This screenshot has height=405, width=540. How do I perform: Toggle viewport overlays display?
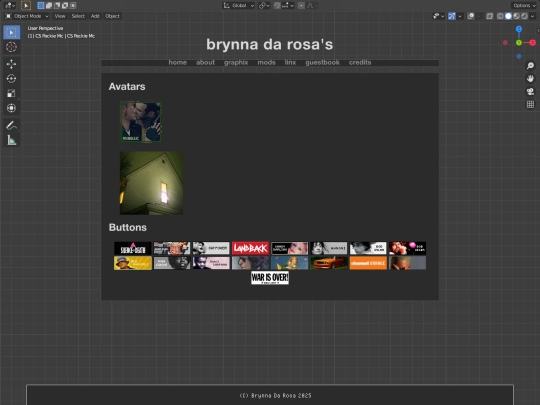coord(471,16)
